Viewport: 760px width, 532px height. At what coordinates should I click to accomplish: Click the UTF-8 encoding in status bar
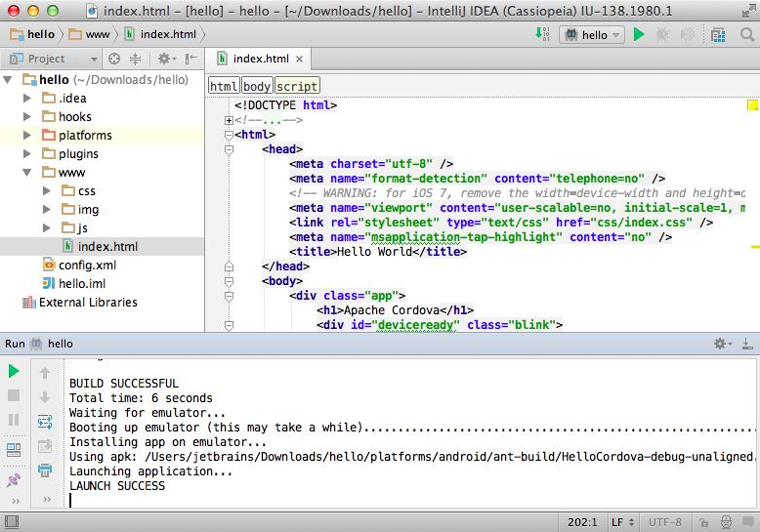tap(665, 522)
